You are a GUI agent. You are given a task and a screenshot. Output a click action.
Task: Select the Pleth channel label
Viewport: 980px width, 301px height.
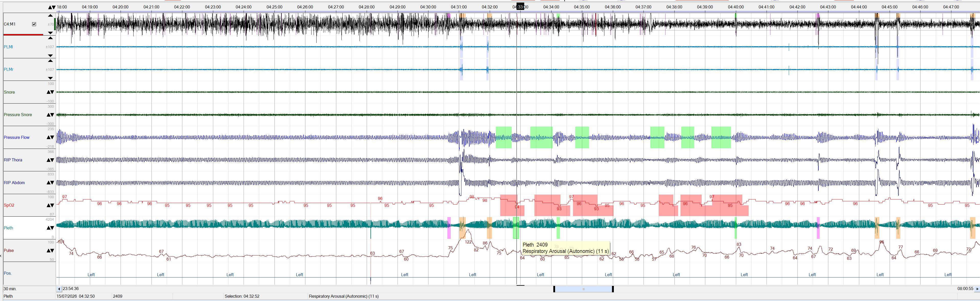(8, 228)
